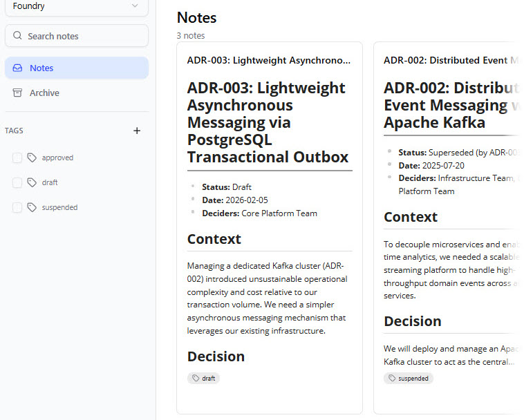The height and width of the screenshot is (420, 524).
Task: Click the Context heading in ADR-002 card
Action: [x=411, y=217]
